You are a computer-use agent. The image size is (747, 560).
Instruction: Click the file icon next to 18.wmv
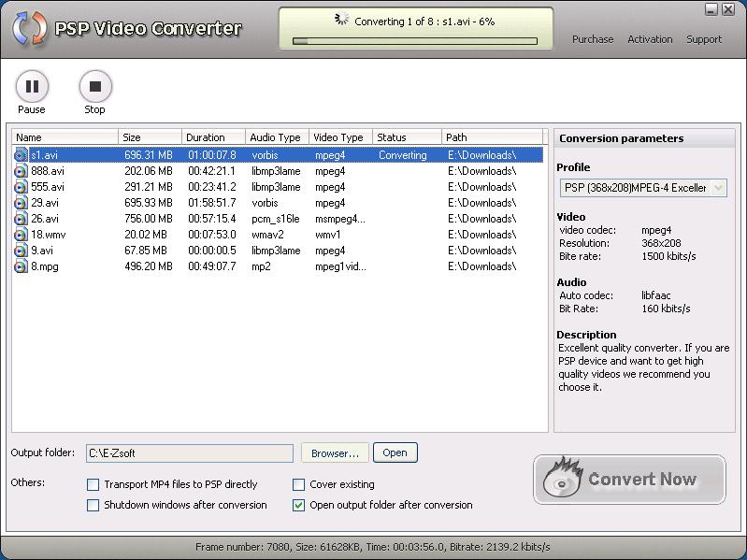pos(21,235)
